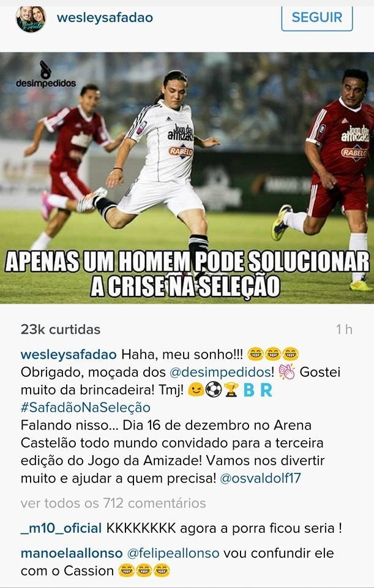The image size is (374, 588).
Task: Tap the desimpedidos logo on the photo
Action: click(x=46, y=74)
